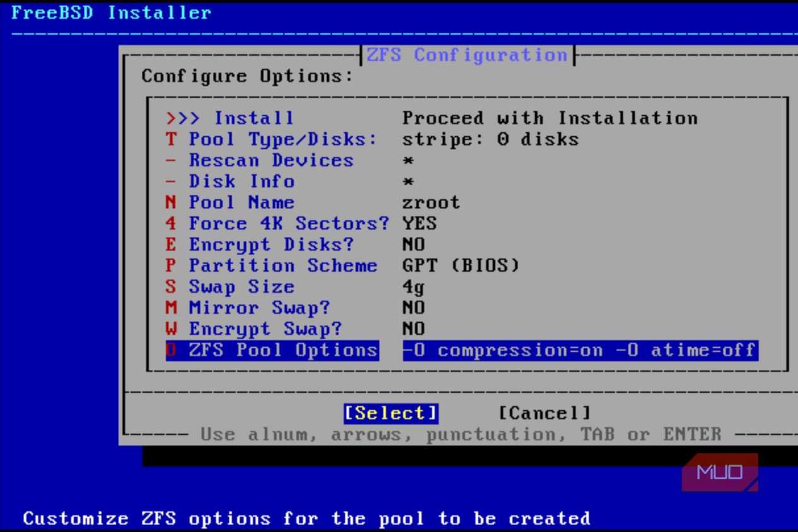Click the 'ZFS Configuration' dialog title
798x532 pixels.
466,55
